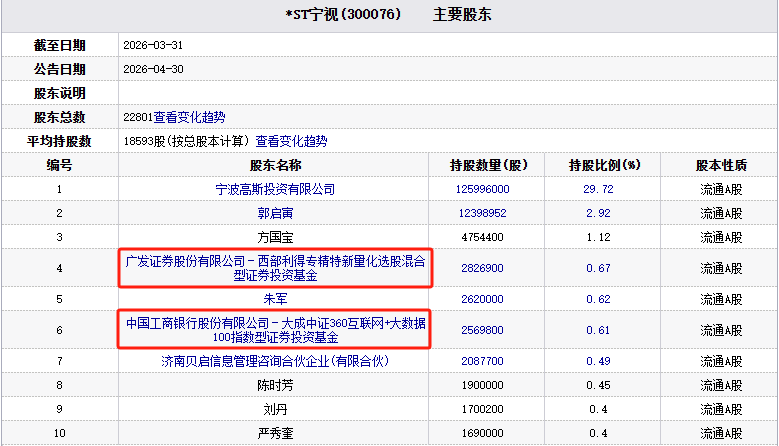Open 中国工商银行 大成中证360互联网 fund link

pyautogui.click(x=275, y=330)
